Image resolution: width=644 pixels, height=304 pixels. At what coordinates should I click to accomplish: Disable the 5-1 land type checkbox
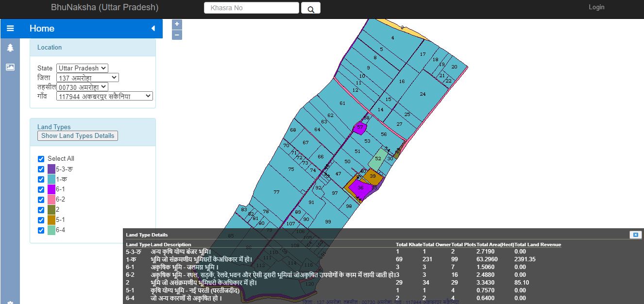(x=41, y=220)
